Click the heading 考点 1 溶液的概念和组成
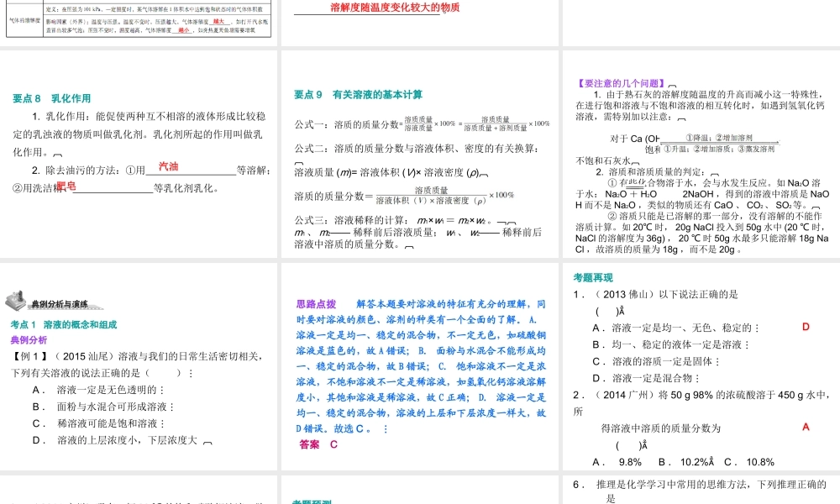840x504 pixels. [64, 324]
